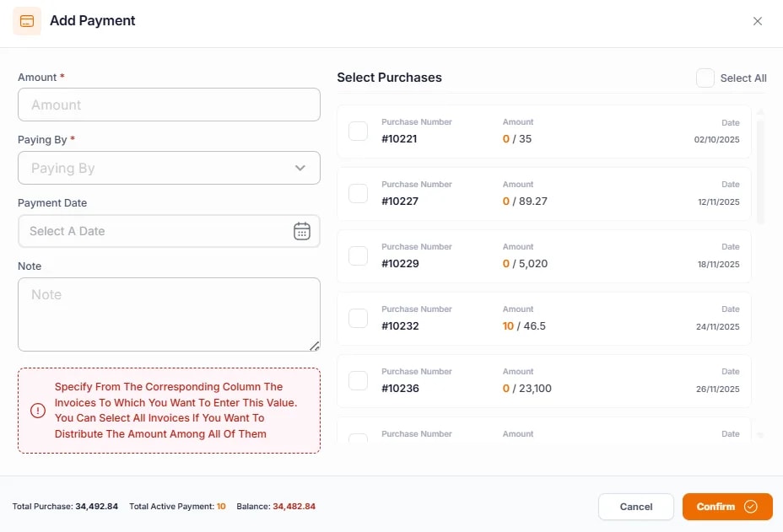
Task: Click the date 18/11/2025
Action: point(719,265)
